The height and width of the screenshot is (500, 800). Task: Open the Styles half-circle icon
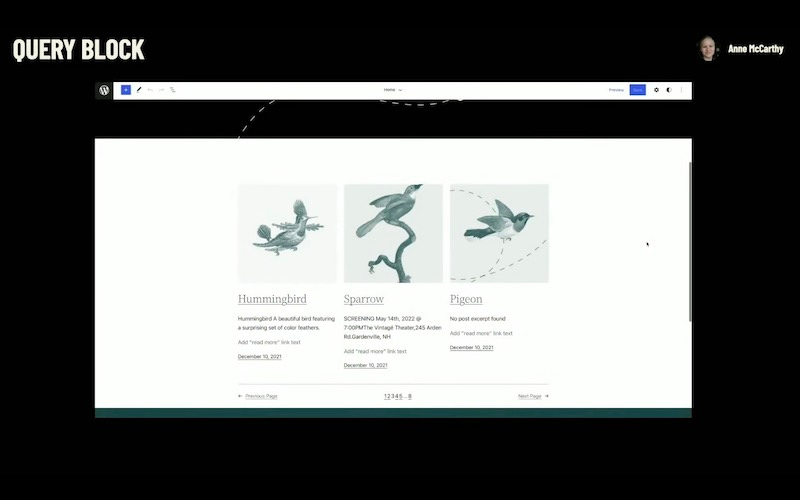point(669,90)
